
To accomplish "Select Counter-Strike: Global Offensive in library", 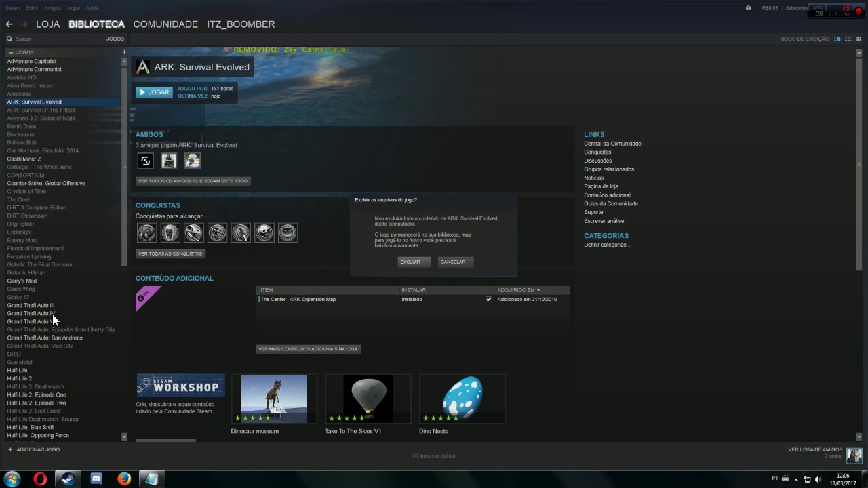I will [x=46, y=183].
